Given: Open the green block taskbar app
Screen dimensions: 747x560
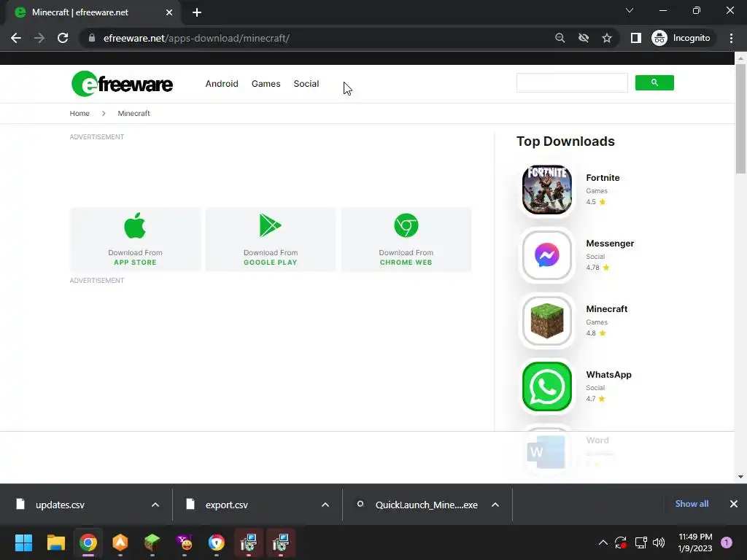Looking at the screenshot, I should [152, 542].
